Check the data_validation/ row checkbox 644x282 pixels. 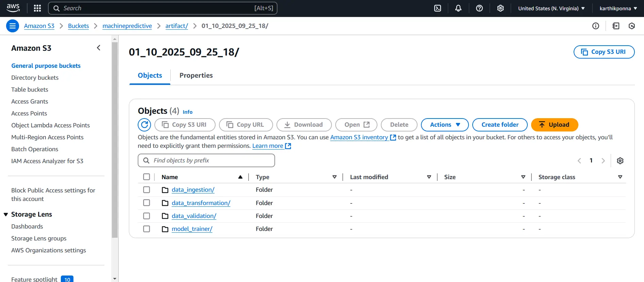[x=147, y=216]
